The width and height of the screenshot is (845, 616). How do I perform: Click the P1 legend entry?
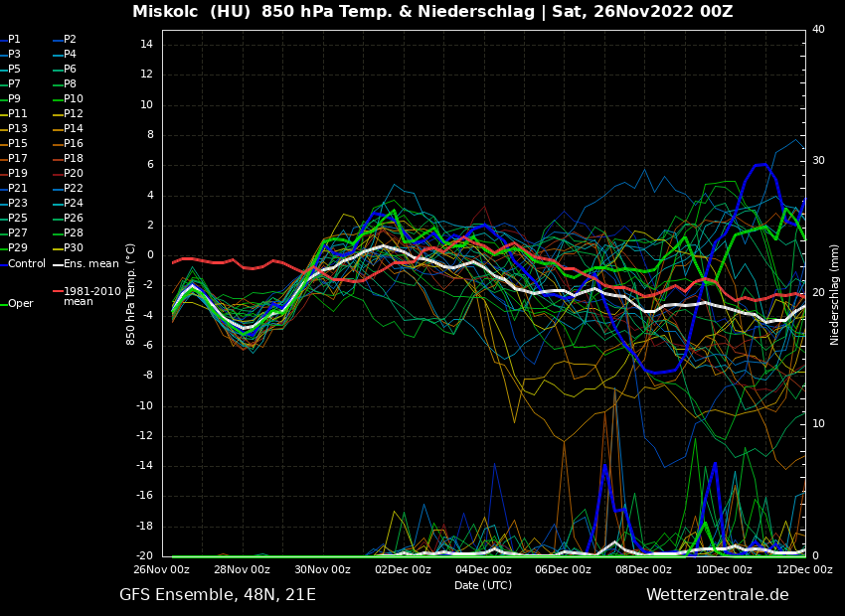[x=15, y=40]
